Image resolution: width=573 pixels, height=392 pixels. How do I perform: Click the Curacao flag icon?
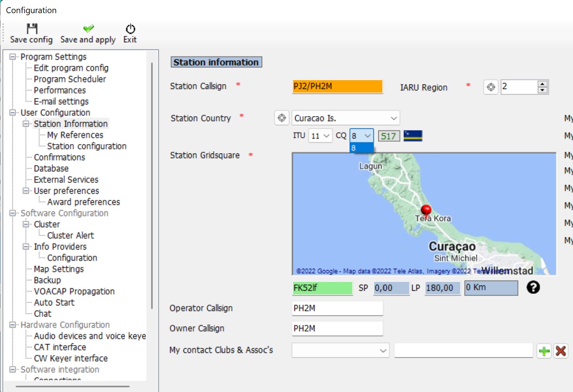click(x=413, y=136)
